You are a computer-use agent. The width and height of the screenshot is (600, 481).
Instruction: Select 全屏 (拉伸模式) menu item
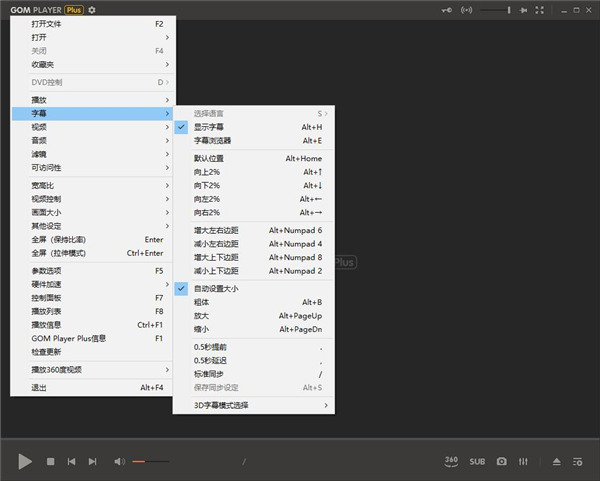93,253
